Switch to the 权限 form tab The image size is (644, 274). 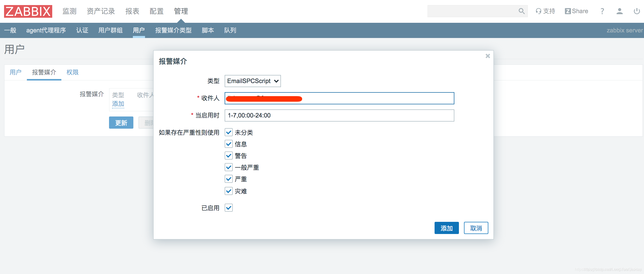click(73, 72)
